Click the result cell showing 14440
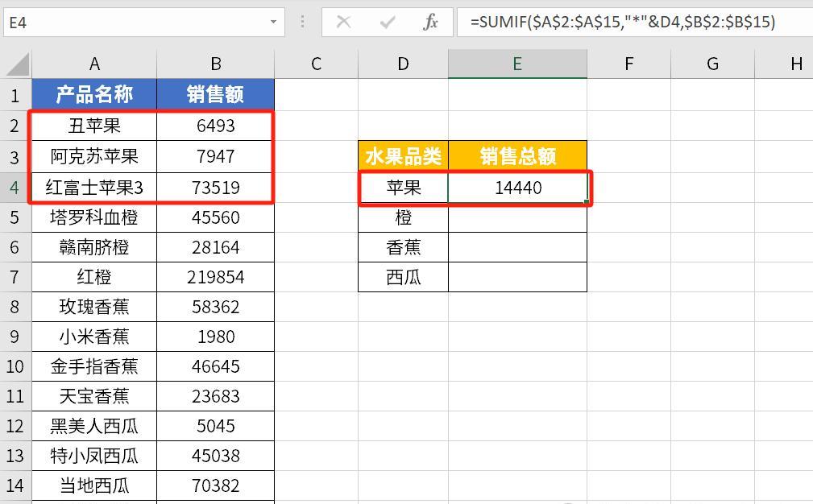Image resolution: width=813 pixels, height=504 pixels. point(517,188)
